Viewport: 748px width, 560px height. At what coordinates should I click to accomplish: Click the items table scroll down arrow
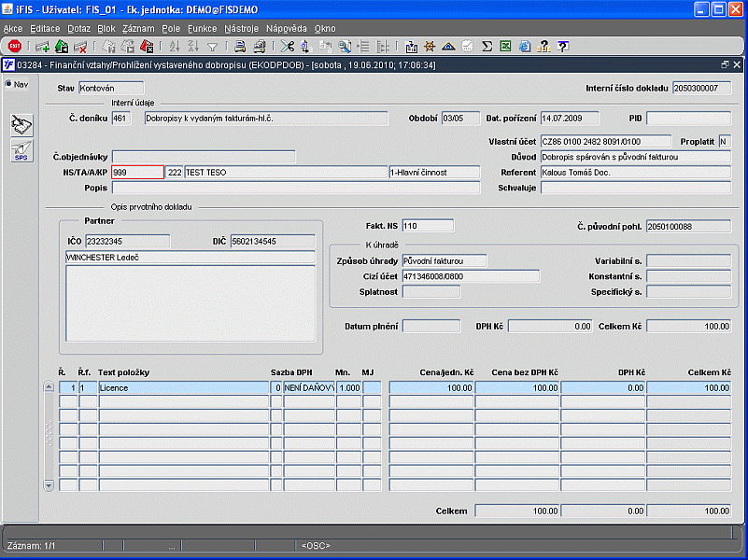(x=49, y=485)
